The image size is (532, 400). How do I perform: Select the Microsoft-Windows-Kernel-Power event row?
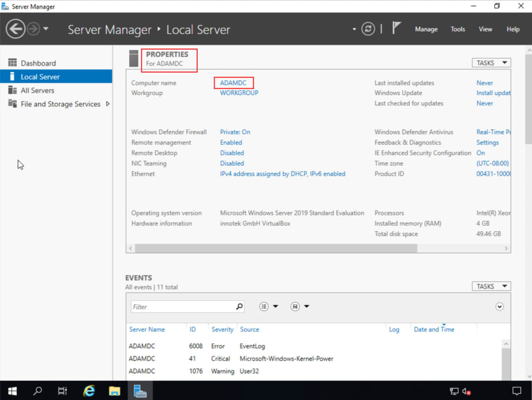(x=314, y=359)
